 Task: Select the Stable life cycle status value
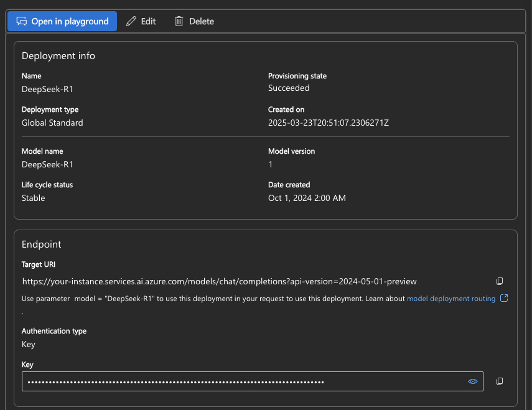pos(33,198)
